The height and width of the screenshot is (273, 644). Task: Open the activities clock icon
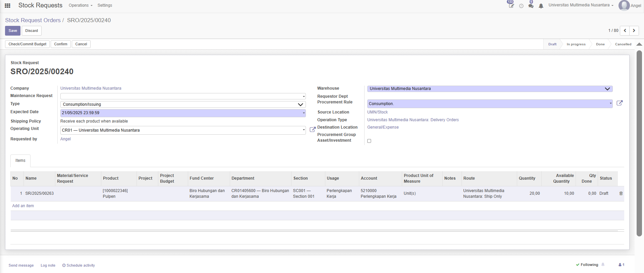(x=521, y=6)
